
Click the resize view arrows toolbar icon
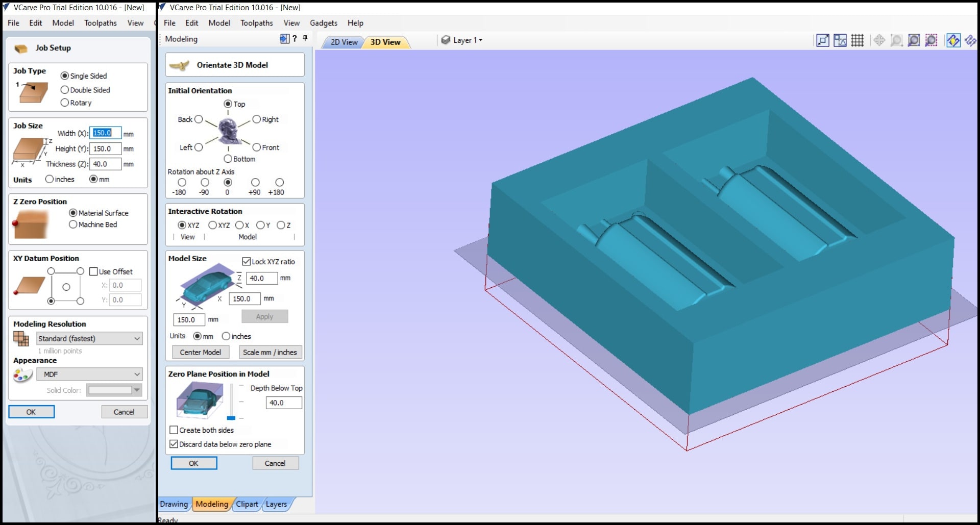tap(823, 40)
